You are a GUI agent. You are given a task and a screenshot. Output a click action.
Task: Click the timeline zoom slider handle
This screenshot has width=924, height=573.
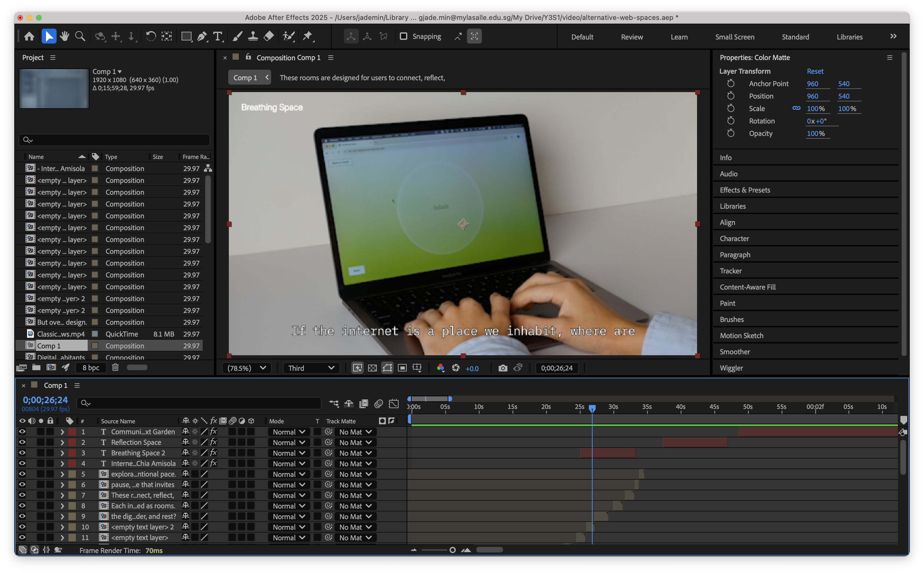[452, 550]
